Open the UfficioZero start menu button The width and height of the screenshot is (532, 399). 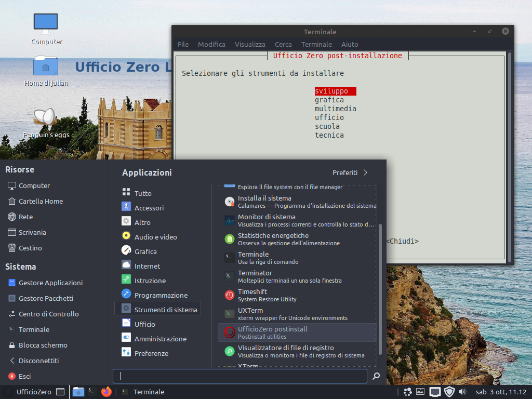tap(28, 392)
